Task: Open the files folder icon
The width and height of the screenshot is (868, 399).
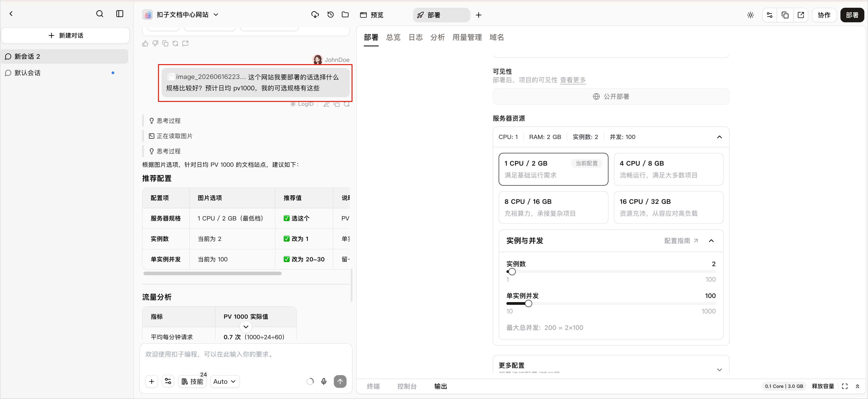Action: coord(345,15)
